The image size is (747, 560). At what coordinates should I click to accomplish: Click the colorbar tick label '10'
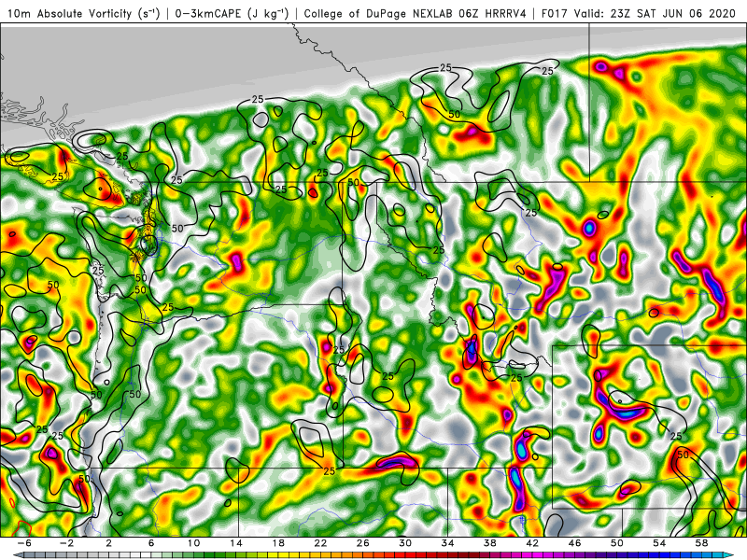click(193, 543)
